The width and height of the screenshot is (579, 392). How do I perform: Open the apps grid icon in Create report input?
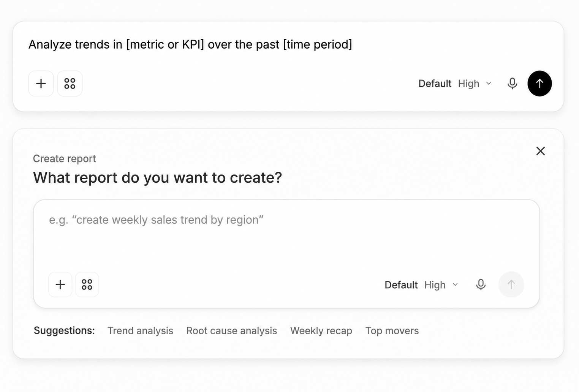(x=87, y=285)
